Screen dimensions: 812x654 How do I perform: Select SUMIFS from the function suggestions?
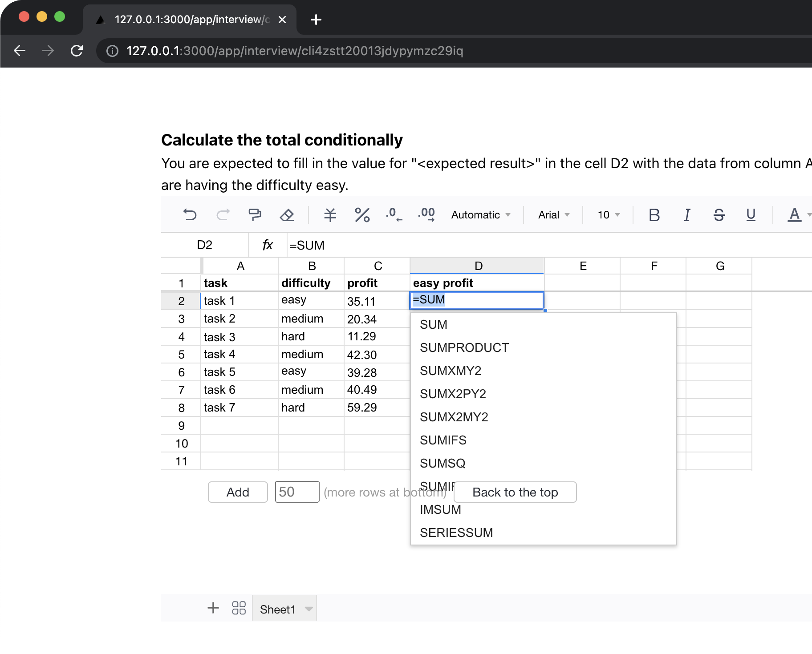pos(443,440)
